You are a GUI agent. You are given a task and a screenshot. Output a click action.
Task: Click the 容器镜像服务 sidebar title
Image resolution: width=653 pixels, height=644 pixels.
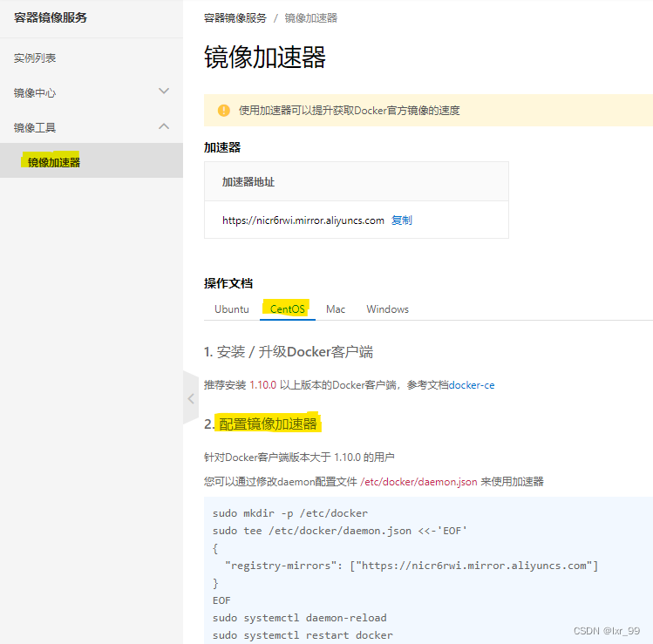(x=51, y=17)
